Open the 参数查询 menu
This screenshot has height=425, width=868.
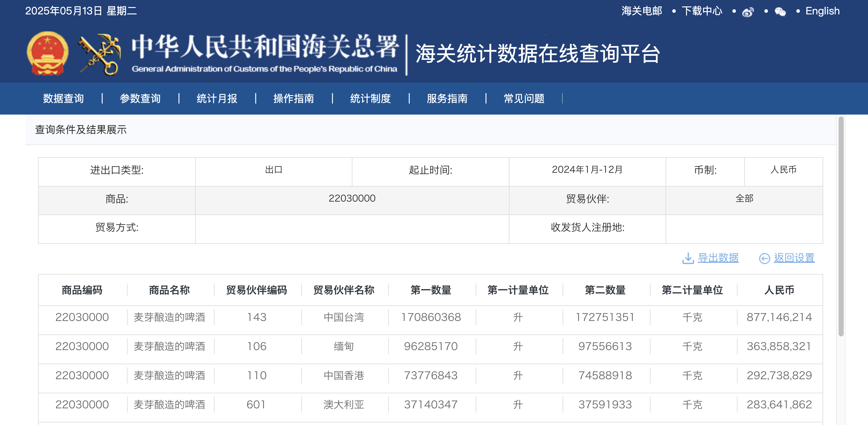point(140,99)
